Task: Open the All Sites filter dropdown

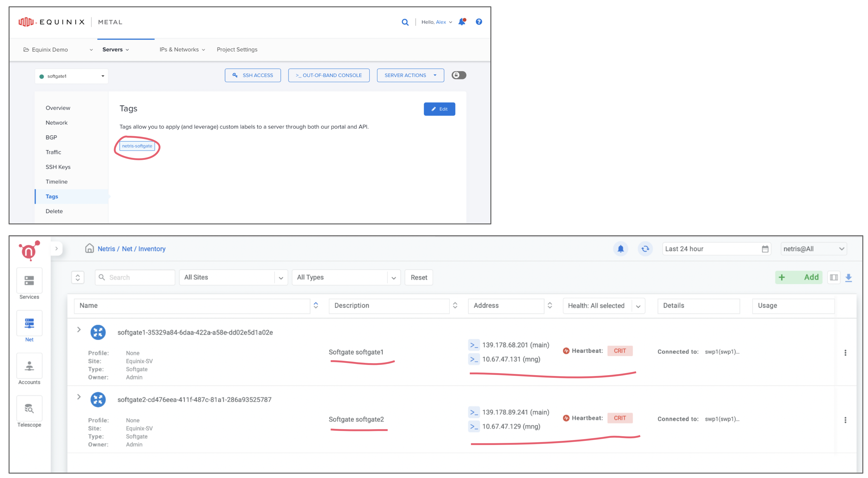Action: [233, 278]
